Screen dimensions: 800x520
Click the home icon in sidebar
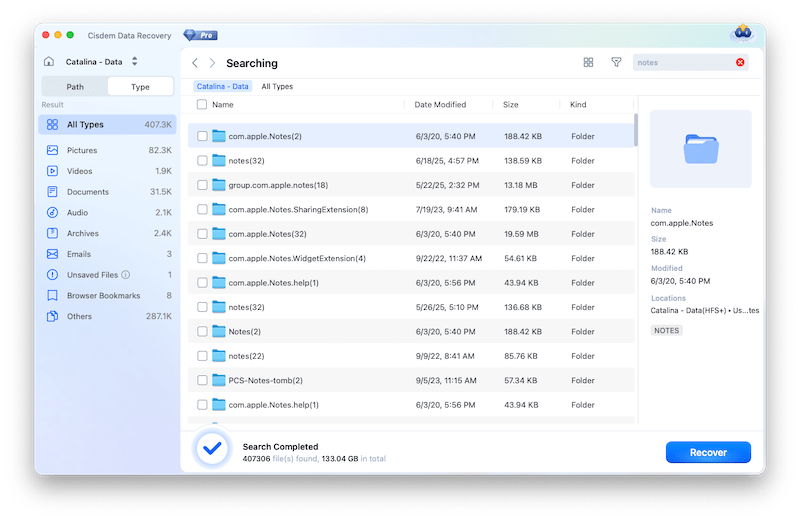point(49,62)
